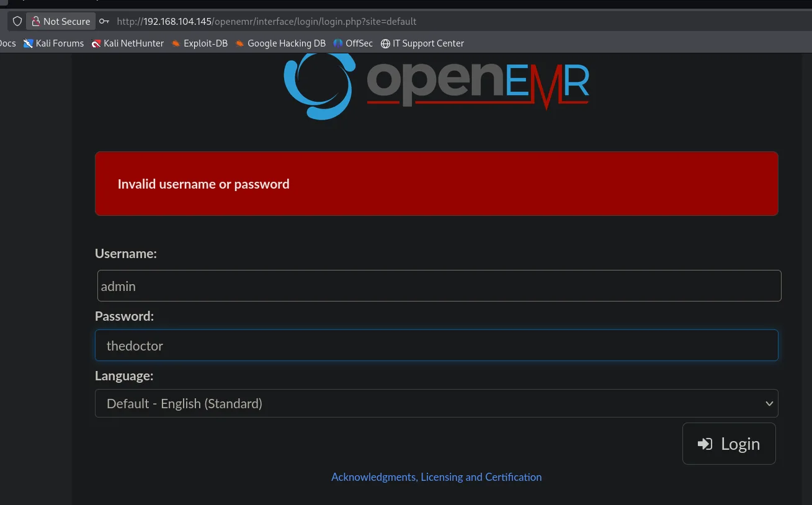Click the Password: label
The height and width of the screenshot is (505, 812).
(124, 316)
